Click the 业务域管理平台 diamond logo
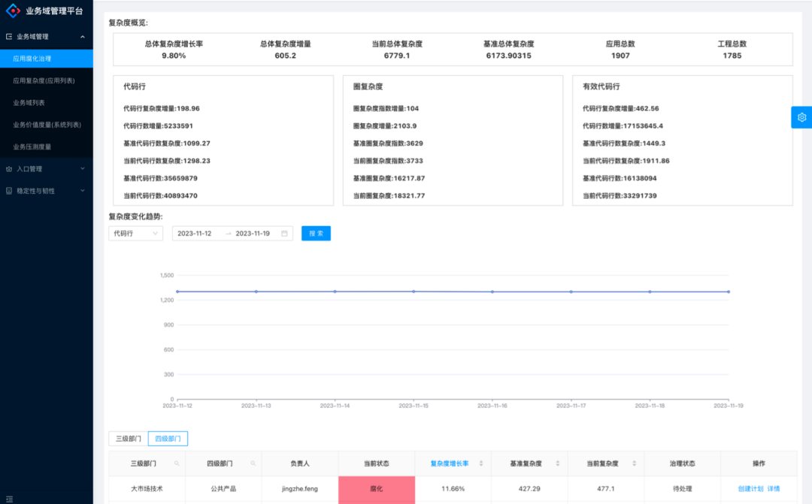The image size is (812, 504). [13, 11]
